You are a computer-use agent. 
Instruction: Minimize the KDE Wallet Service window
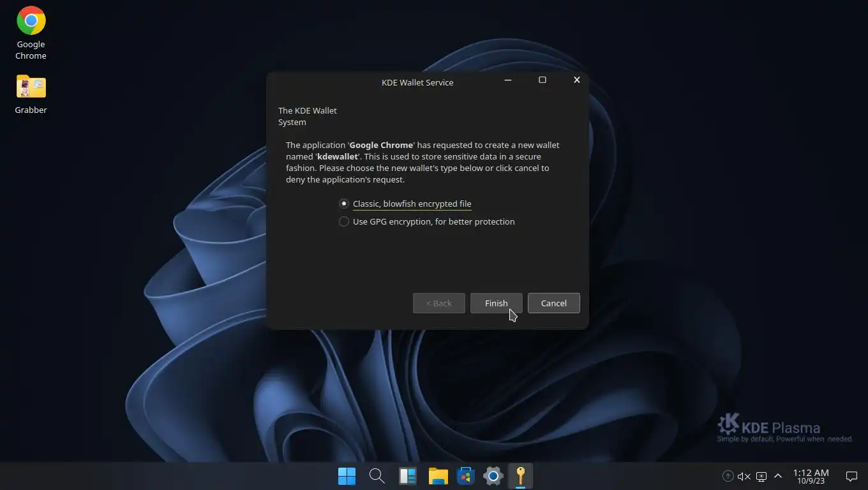pyautogui.click(x=508, y=80)
